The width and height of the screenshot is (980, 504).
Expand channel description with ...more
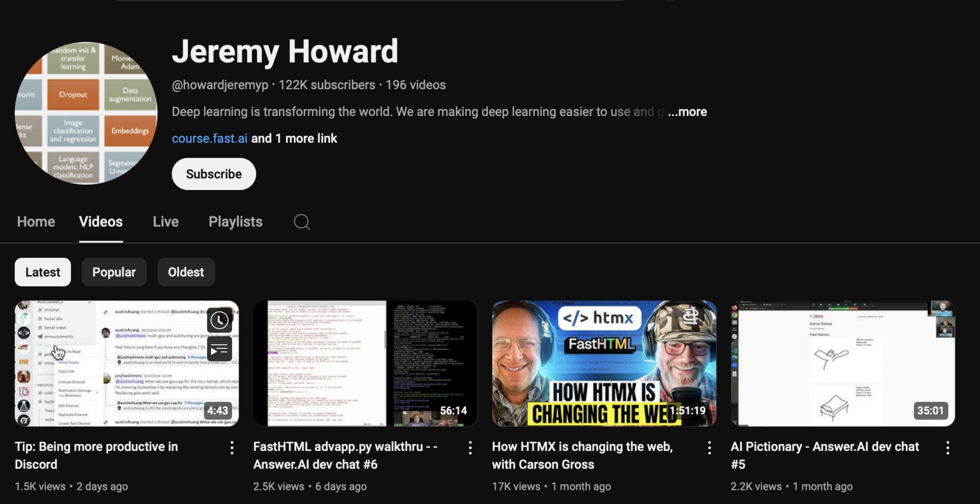coord(688,111)
